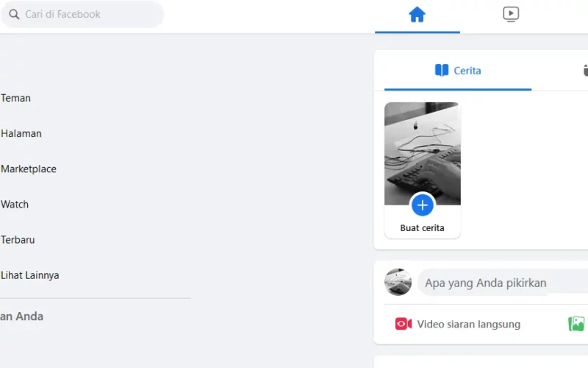Viewport: 588px width, 368px height.
Task: Select Terbaru in the sidebar
Action: pyautogui.click(x=18, y=240)
